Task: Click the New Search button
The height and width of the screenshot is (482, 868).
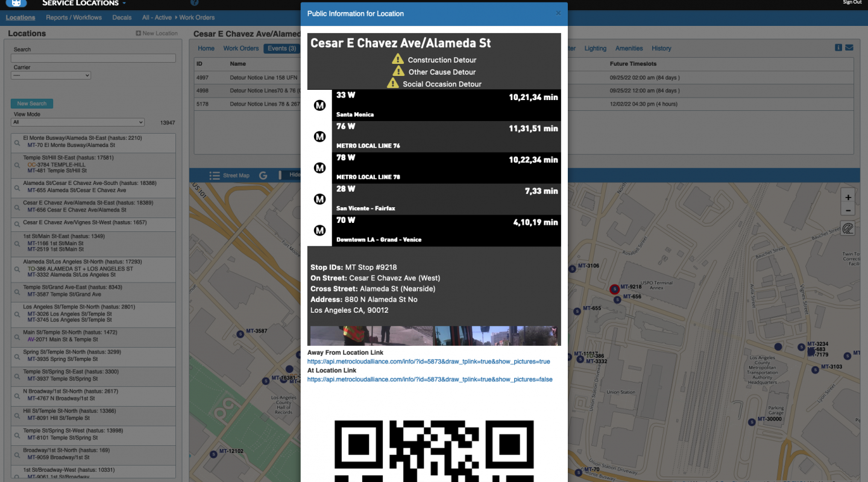Action: coord(32,104)
